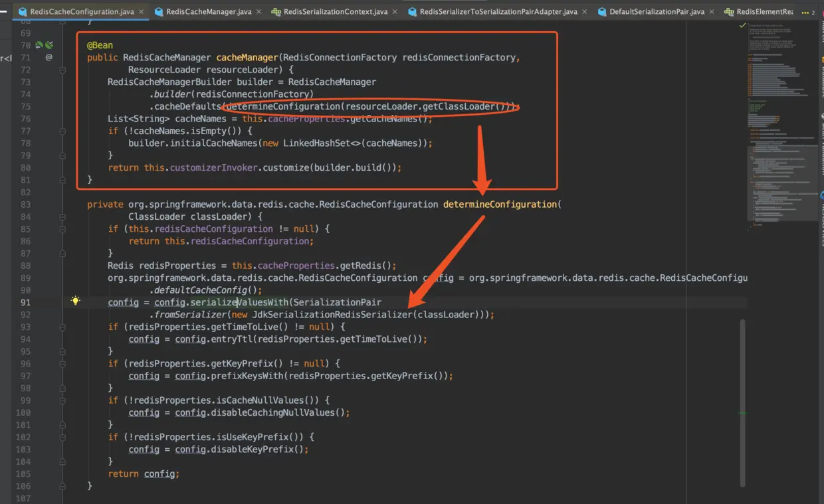Click the @ gutter marker on line 71
Image resolution: width=824 pixels, height=504 pixels.
pyautogui.click(x=49, y=58)
